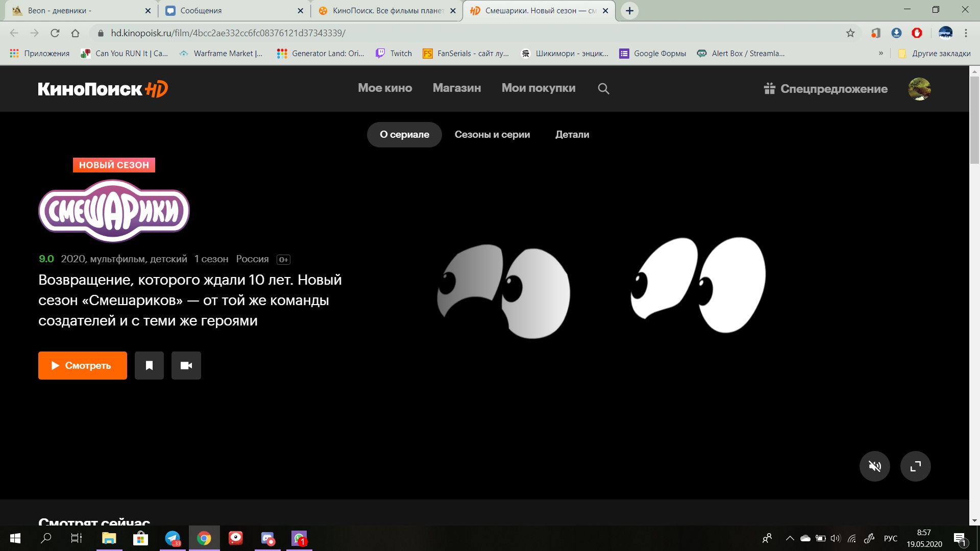This screenshot has height=551, width=980.
Task: Switch to Сезоны и серии tab
Action: click(492, 135)
